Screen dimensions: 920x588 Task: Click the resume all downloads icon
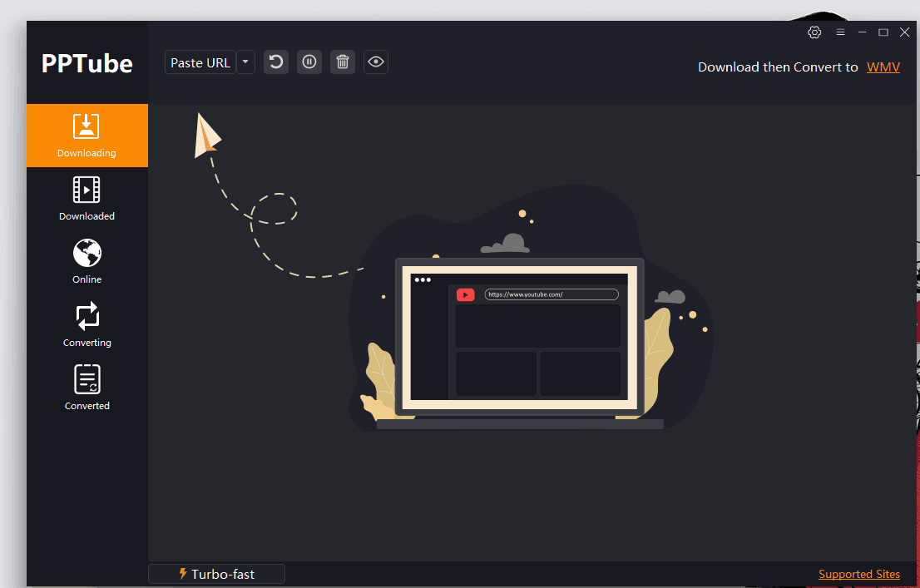coord(276,62)
